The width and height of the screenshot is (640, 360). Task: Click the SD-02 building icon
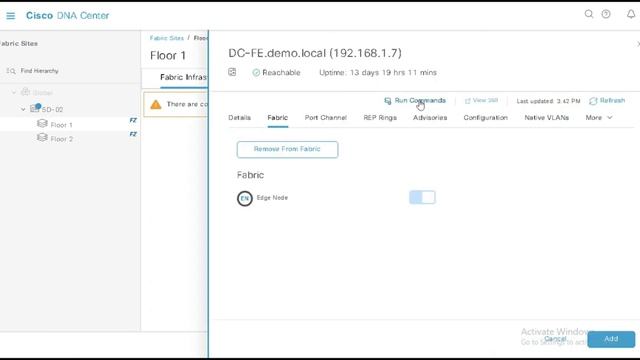point(35,108)
